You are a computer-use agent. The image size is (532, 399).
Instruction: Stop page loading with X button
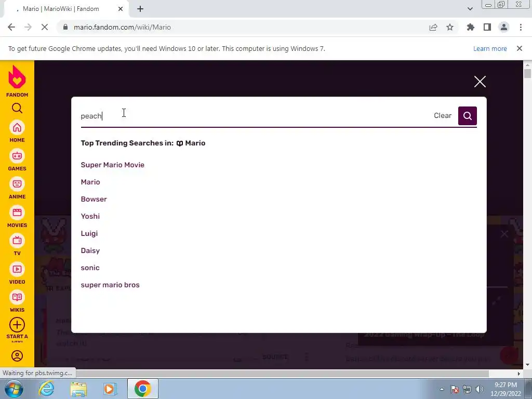(45, 27)
